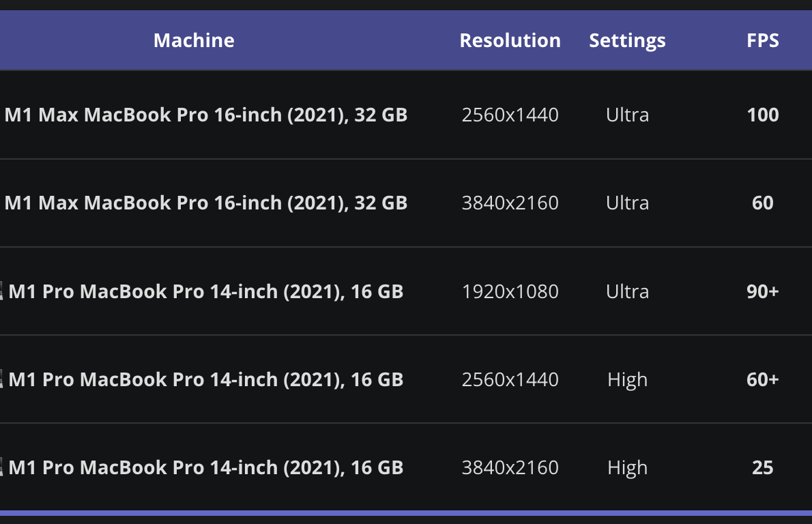
Task: Select the 100 FPS value
Action: [762, 115]
